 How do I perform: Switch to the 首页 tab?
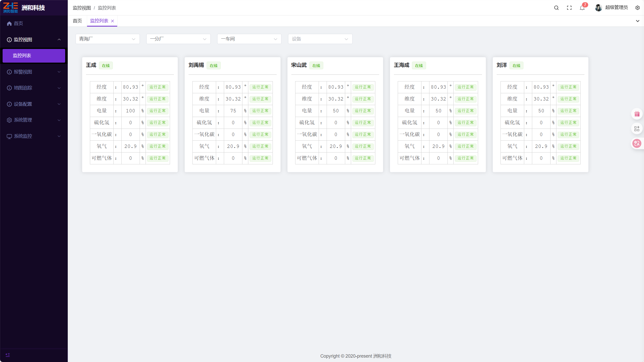click(77, 21)
